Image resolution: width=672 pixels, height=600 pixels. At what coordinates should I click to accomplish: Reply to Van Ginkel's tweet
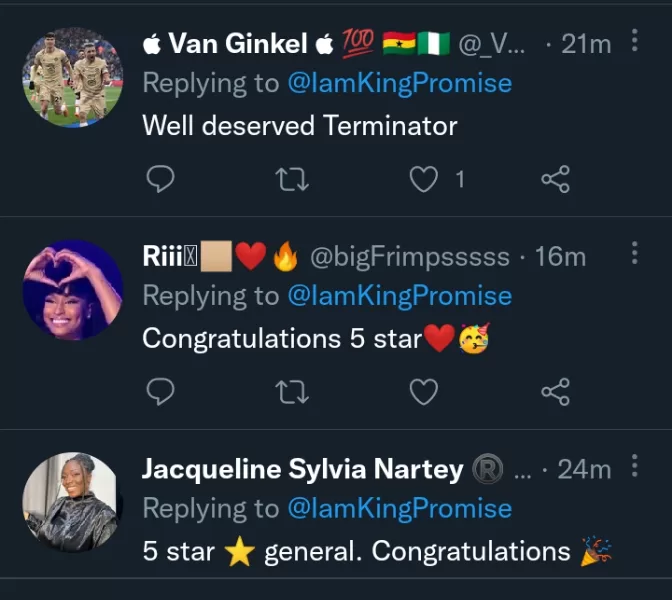pyautogui.click(x=160, y=179)
